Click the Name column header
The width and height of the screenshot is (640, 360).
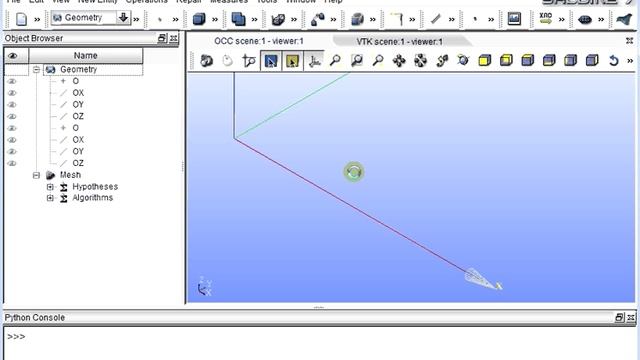coord(86,56)
